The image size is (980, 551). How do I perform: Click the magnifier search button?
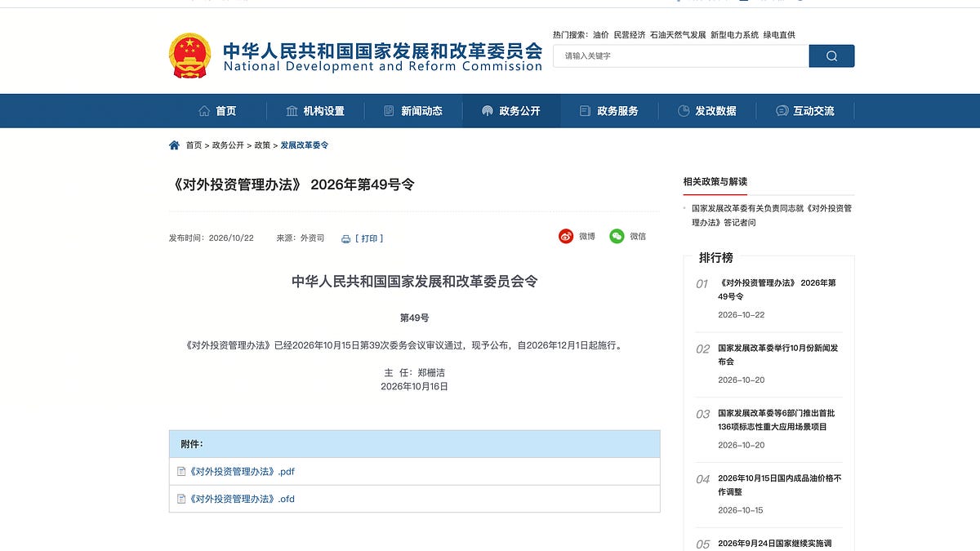coord(831,56)
